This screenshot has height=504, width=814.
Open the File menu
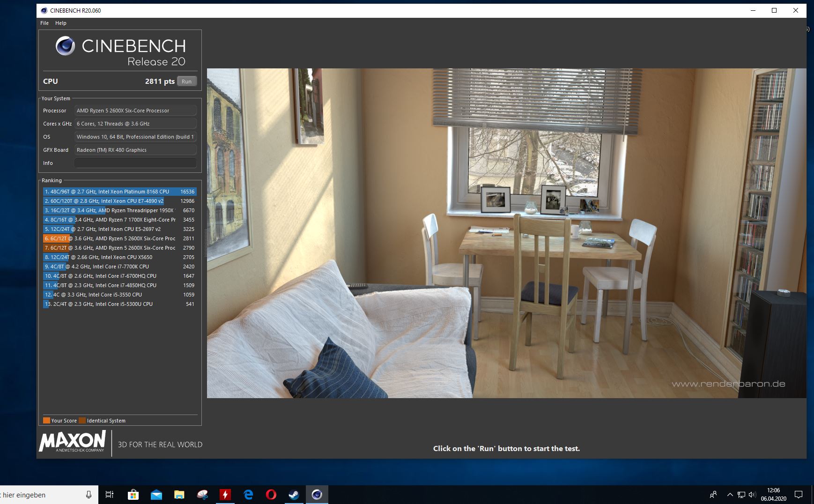[44, 23]
